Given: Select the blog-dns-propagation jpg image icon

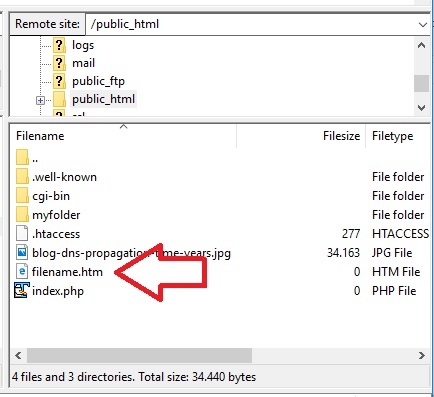Looking at the screenshot, I should [22, 253].
